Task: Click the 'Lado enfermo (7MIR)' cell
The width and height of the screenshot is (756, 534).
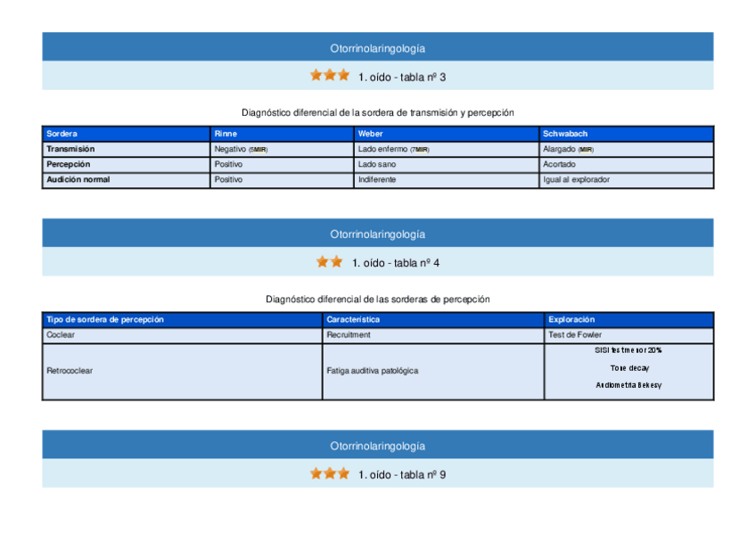Action: (393, 149)
